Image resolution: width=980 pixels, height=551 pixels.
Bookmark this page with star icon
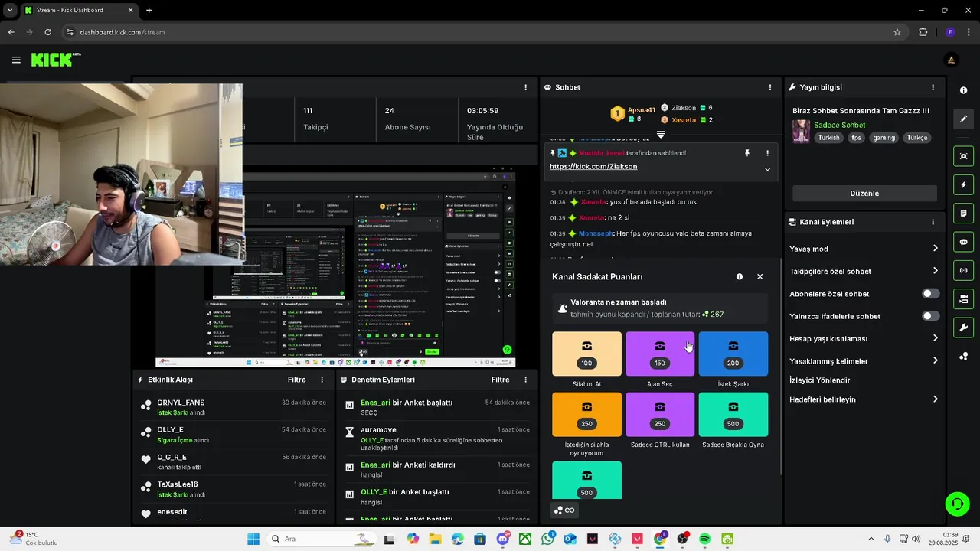click(x=897, y=32)
